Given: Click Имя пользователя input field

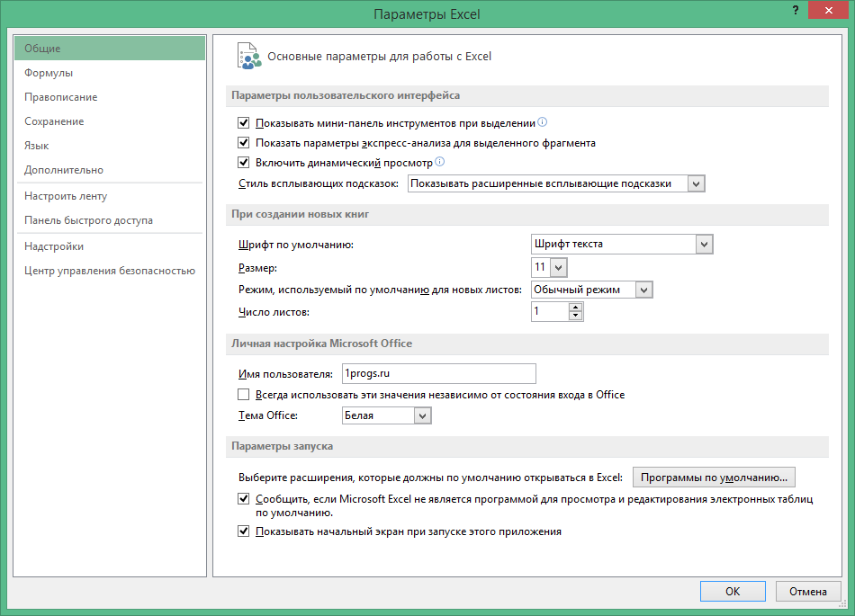Looking at the screenshot, I should pyautogui.click(x=439, y=373).
